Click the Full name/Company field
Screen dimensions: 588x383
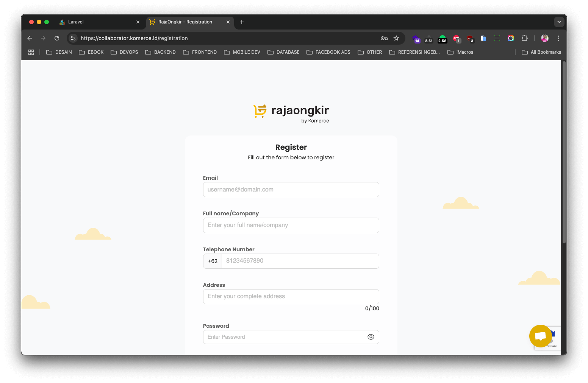291,225
